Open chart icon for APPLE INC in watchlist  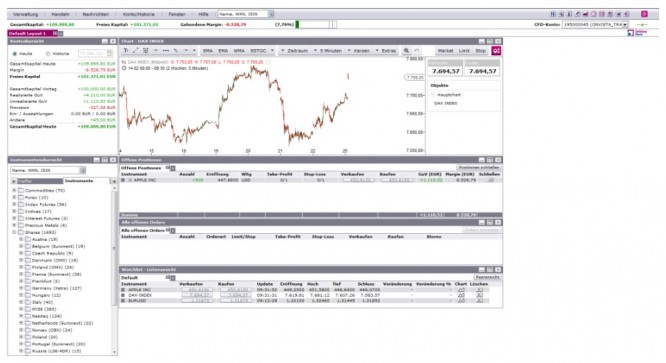(461, 290)
